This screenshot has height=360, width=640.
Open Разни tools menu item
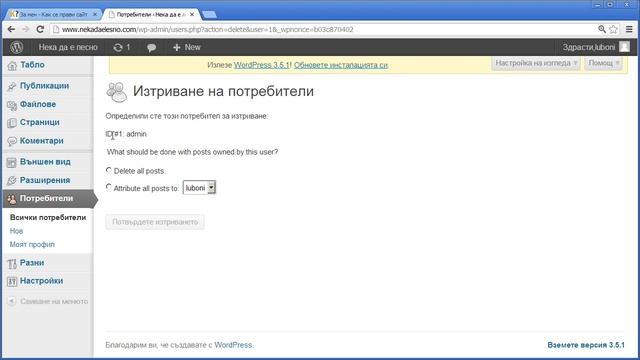point(32,262)
